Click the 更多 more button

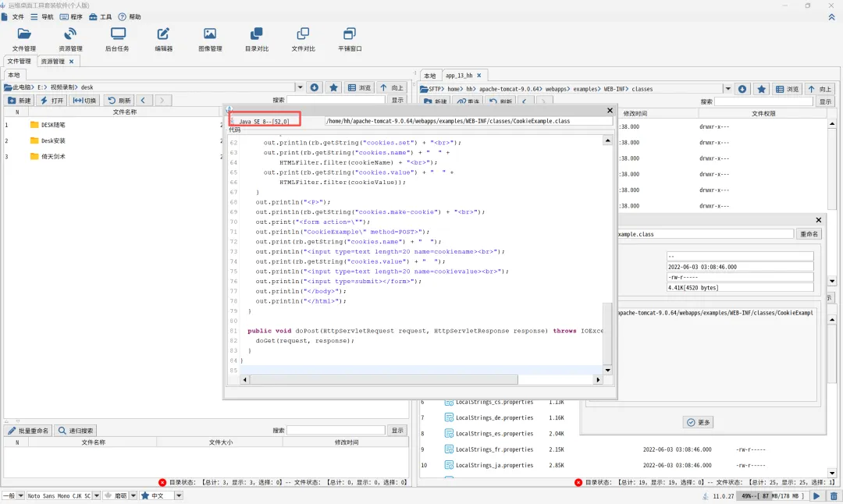[699, 422]
